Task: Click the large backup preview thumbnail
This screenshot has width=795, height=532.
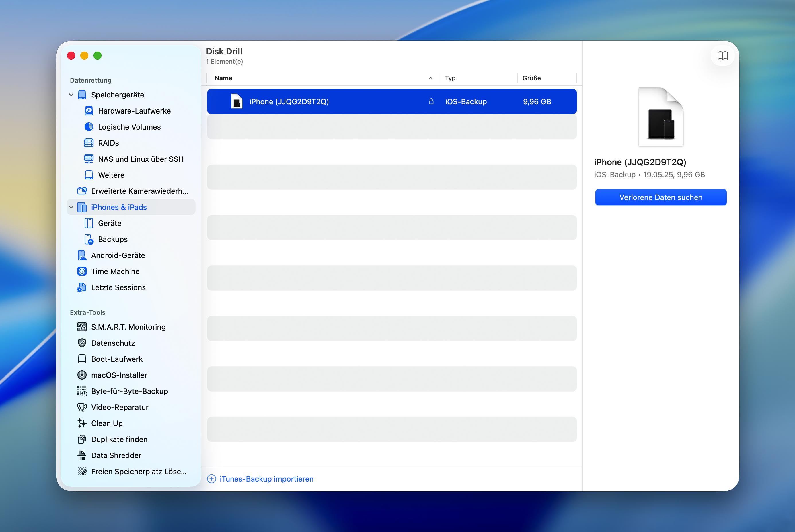Action: pos(660,117)
